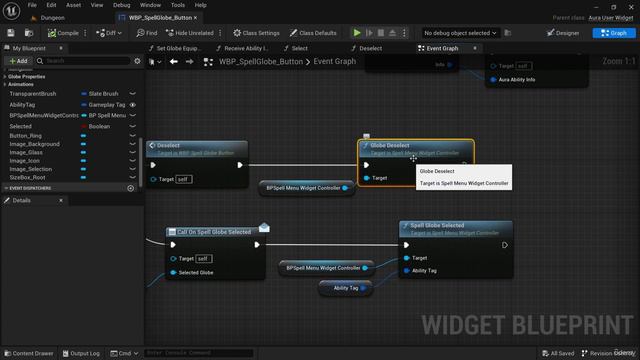Open the Diff dropdown
The height and width of the screenshot is (360, 640).
pyautogui.click(x=109, y=33)
